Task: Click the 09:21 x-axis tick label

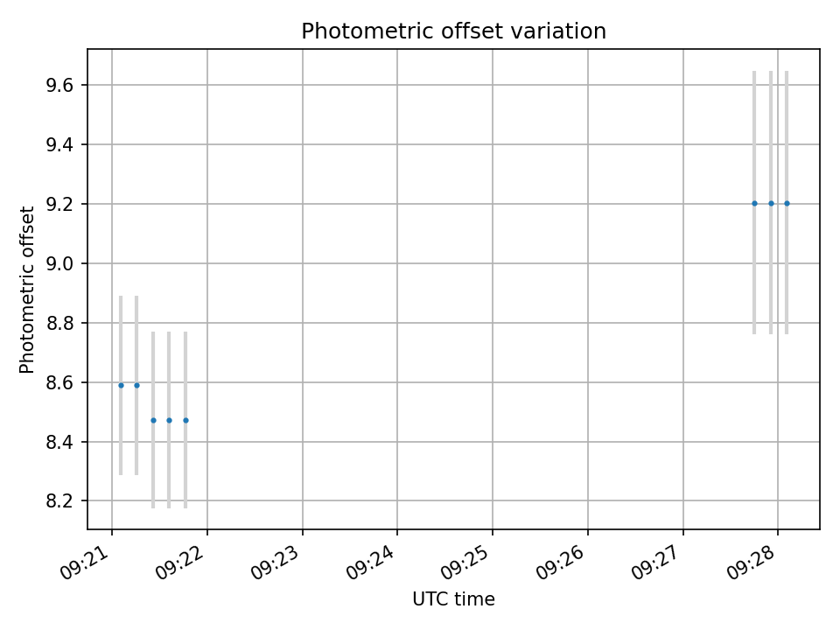Action: click(85, 563)
